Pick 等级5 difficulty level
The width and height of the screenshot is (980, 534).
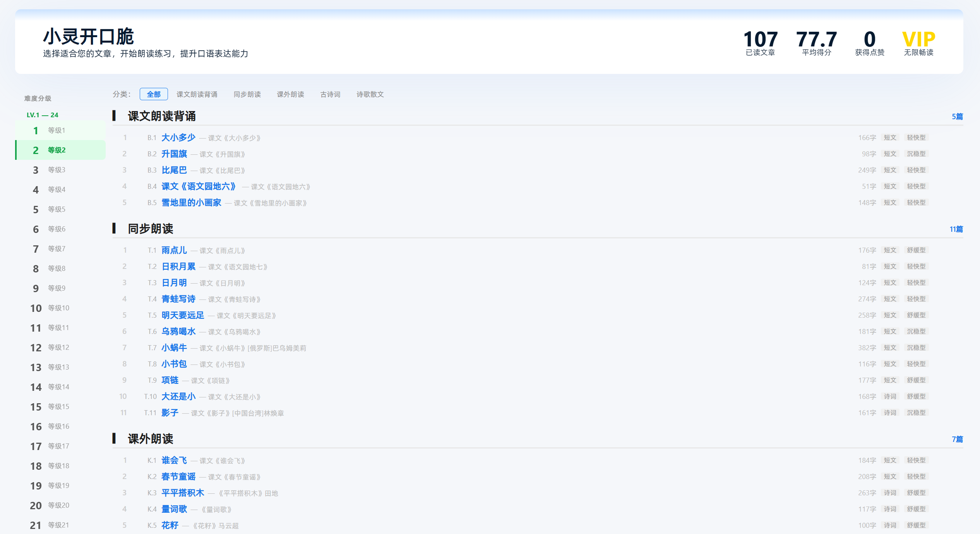(60, 209)
